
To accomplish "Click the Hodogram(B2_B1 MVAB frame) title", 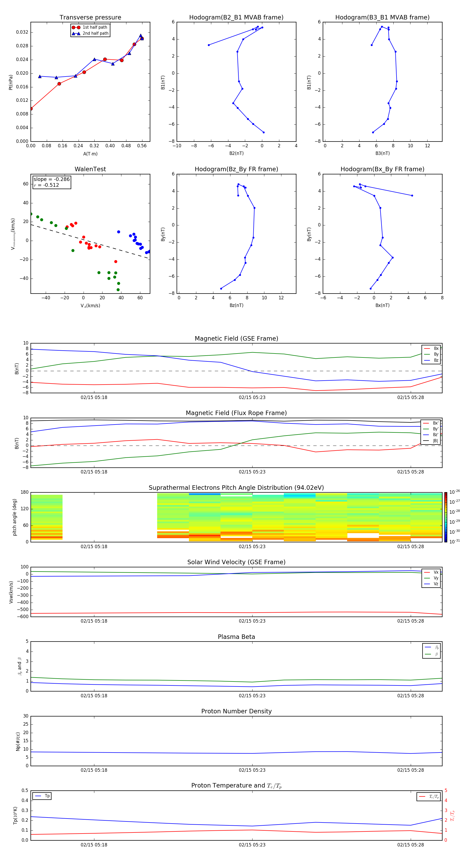I will click(x=236, y=18).
